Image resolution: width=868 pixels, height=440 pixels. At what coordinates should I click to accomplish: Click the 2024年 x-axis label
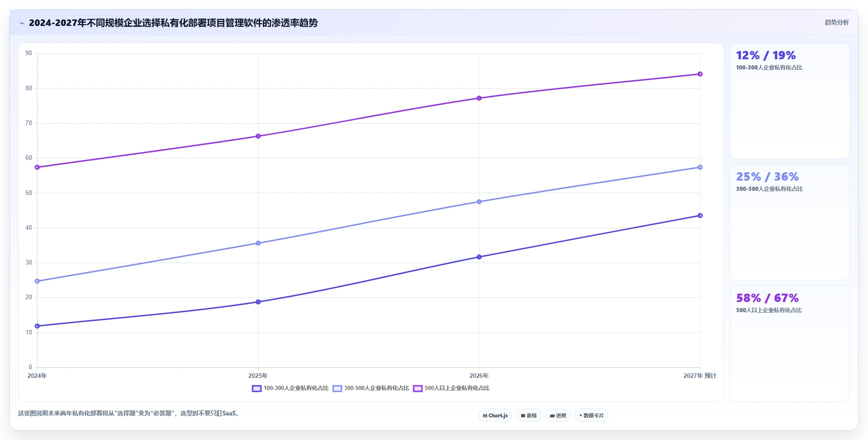point(37,376)
